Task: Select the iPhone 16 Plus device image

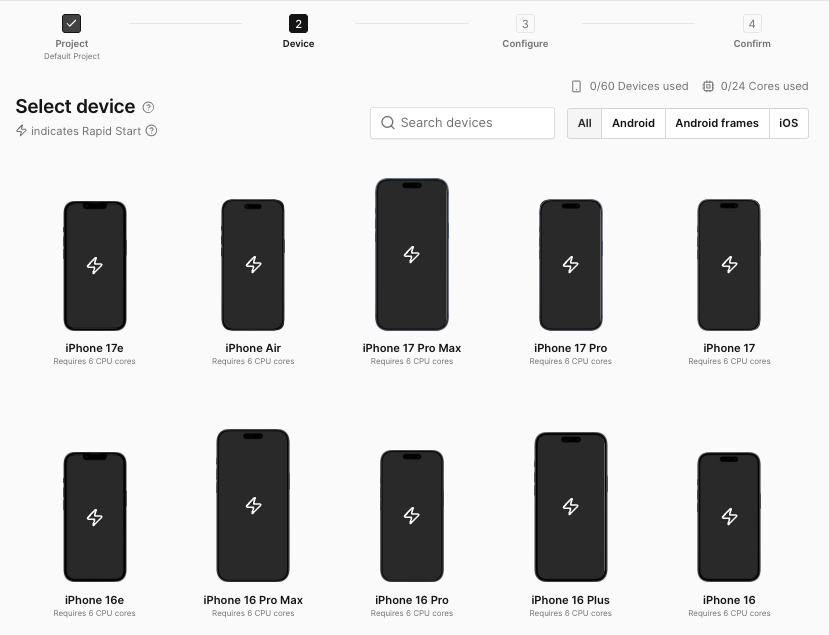Action: [570, 507]
